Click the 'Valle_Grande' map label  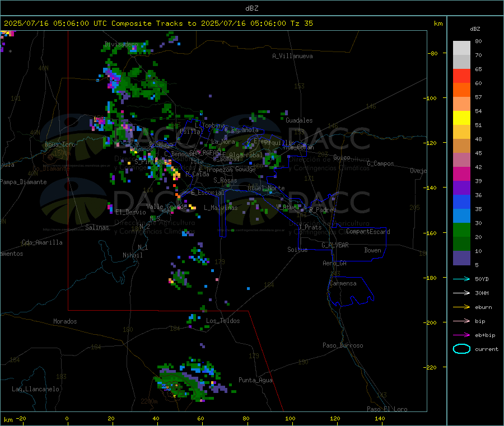(166, 207)
